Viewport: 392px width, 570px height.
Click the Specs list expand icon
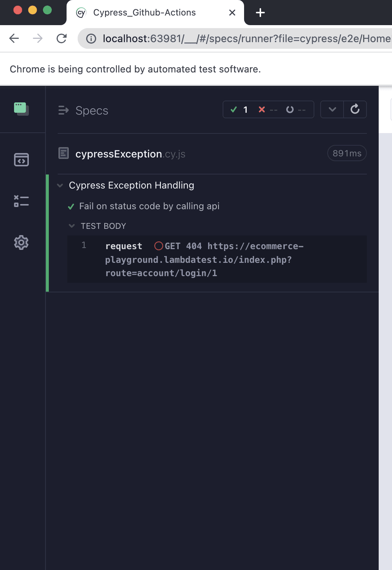(x=64, y=110)
